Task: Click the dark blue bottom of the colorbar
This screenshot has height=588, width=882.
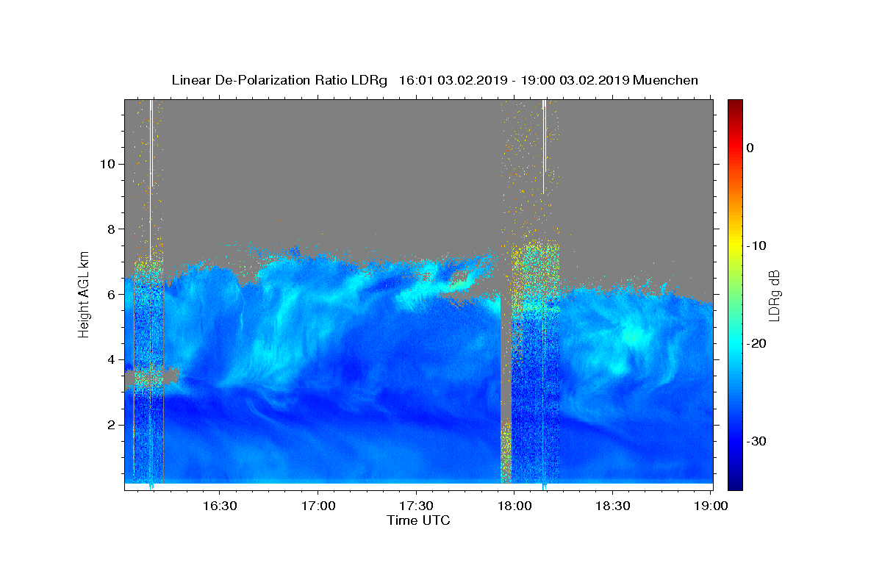Action: (735, 484)
